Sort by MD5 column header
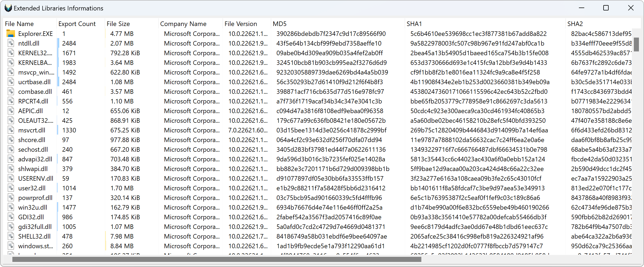Image resolution: width=644 pixels, height=267 pixels. click(338, 24)
